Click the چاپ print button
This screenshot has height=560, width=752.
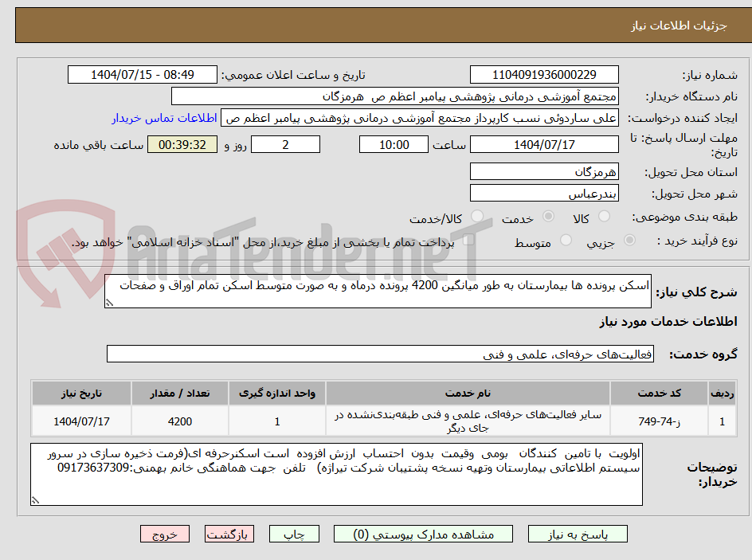pyautogui.click(x=294, y=534)
